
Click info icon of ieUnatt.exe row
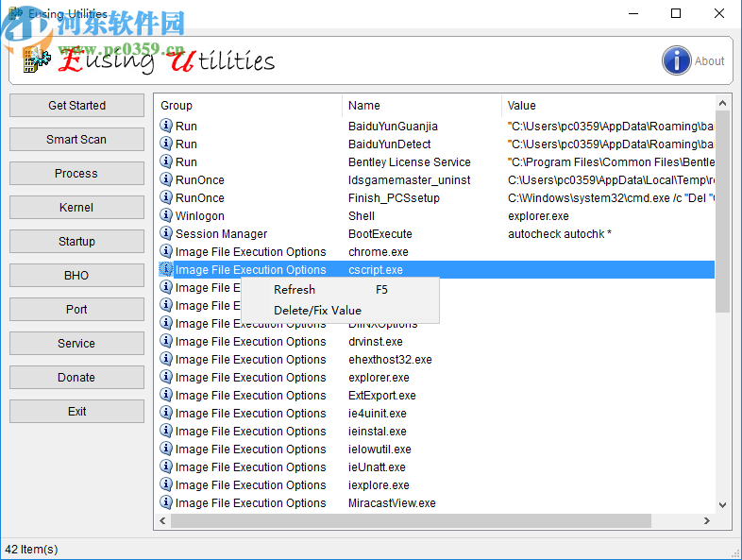point(165,467)
